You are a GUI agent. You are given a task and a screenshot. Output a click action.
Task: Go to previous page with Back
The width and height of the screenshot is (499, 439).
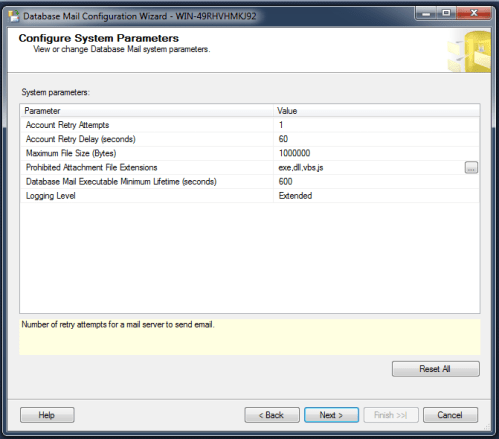[272, 415]
